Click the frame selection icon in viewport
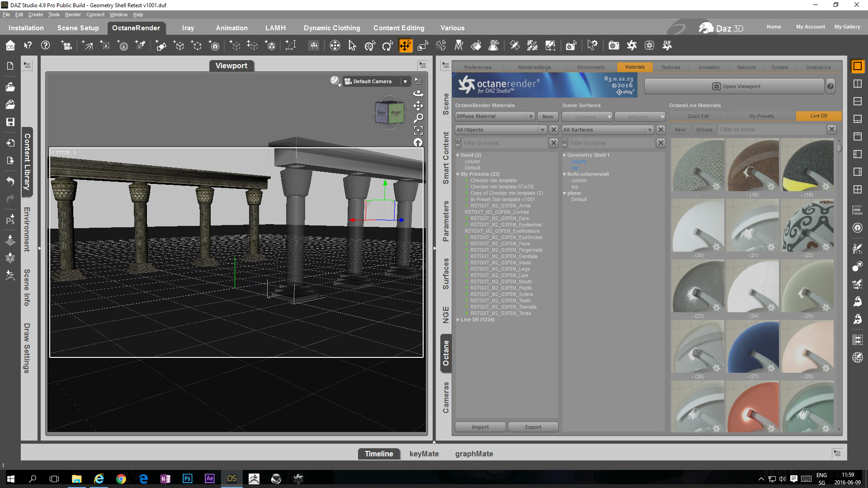868x488 pixels. (x=418, y=131)
